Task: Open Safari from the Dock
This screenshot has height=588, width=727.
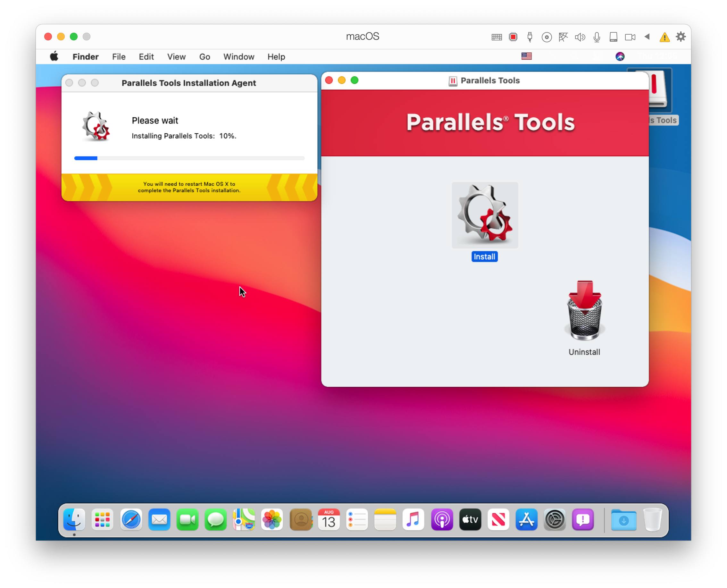Action: (131, 520)
